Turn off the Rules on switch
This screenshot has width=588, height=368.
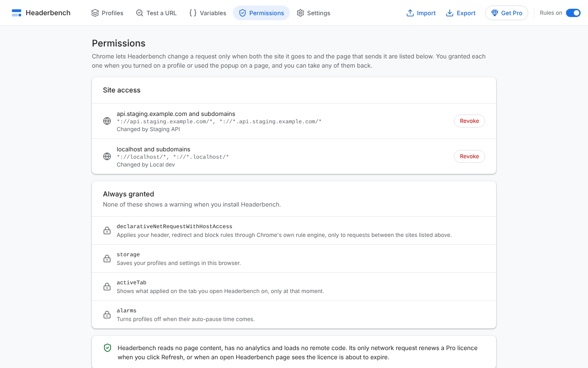pyautogui.click(x=573, y=13)
